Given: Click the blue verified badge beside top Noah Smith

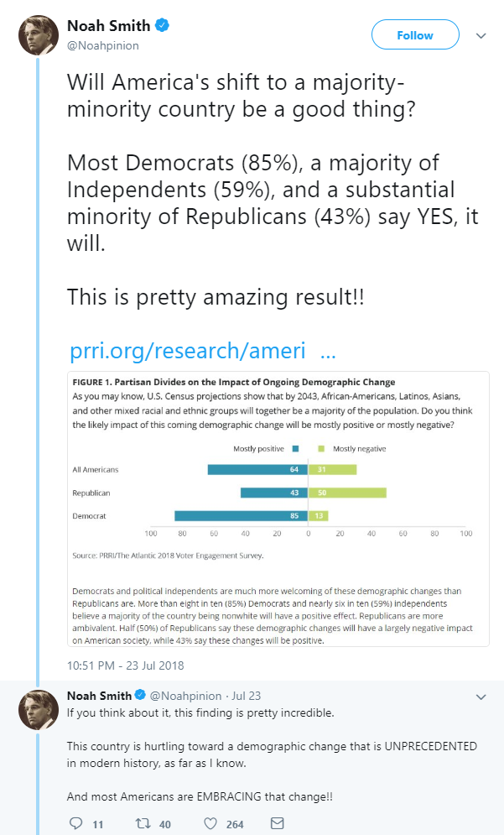Looking at the screenshot, I should [x=163, y=25].
